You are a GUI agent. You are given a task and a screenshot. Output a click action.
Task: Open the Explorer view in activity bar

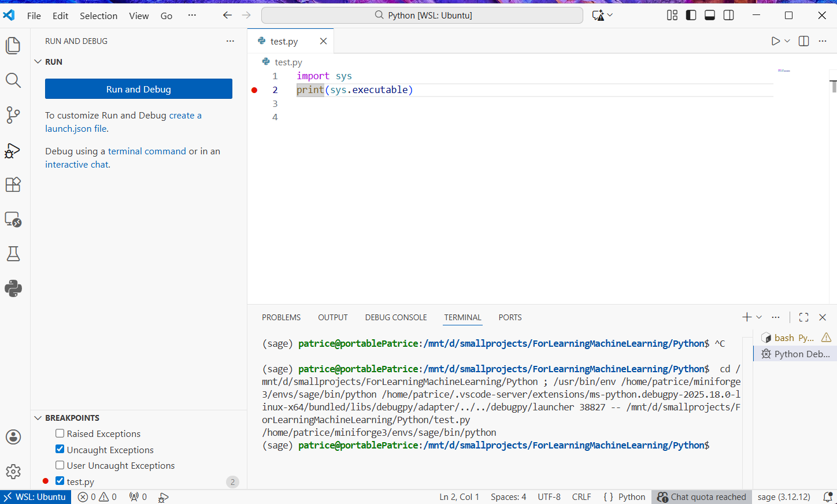(x=13, y=45)
